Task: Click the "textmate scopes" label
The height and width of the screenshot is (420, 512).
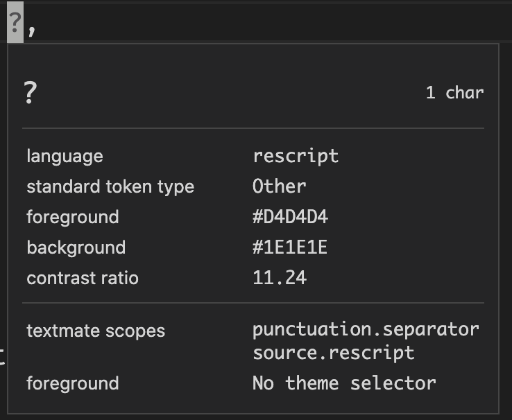Action: coord(96,331)
